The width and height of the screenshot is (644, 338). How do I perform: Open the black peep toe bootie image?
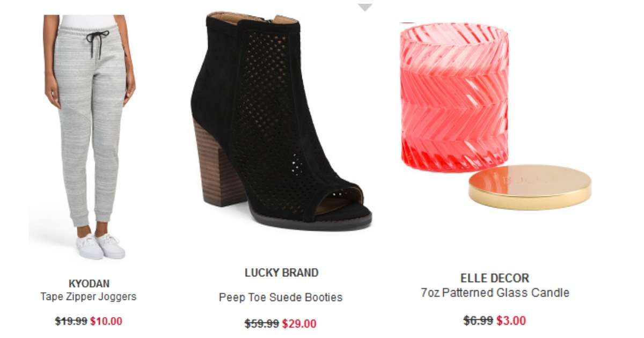281,121
